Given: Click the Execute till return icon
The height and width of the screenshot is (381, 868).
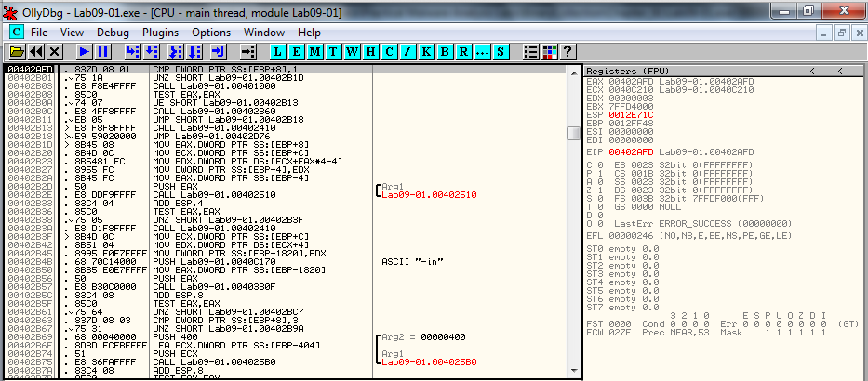Looking at the screenshot, I should pos(219,52).
